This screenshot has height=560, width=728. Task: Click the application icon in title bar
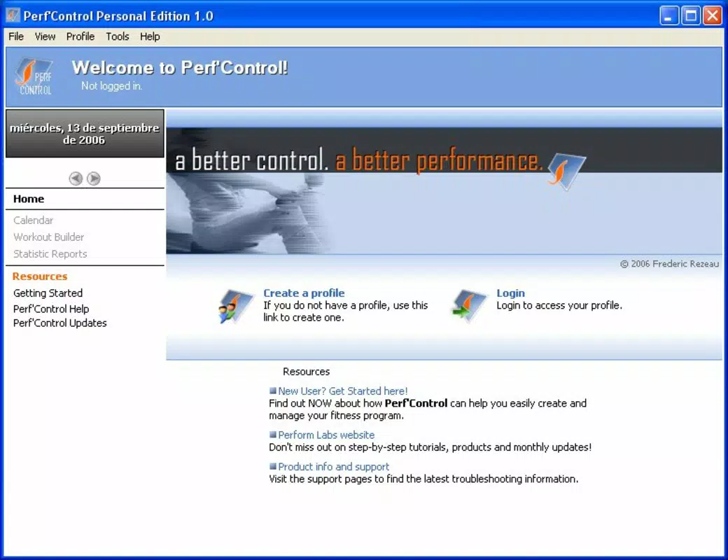[x=13, y=16]
